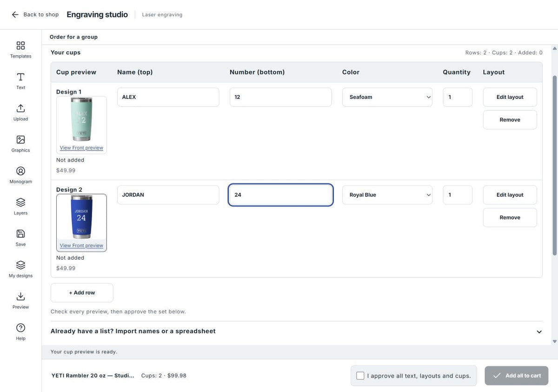Open the Upload tool
The width and height of the screenshot is (558, 392).
[x=20, y=112]
